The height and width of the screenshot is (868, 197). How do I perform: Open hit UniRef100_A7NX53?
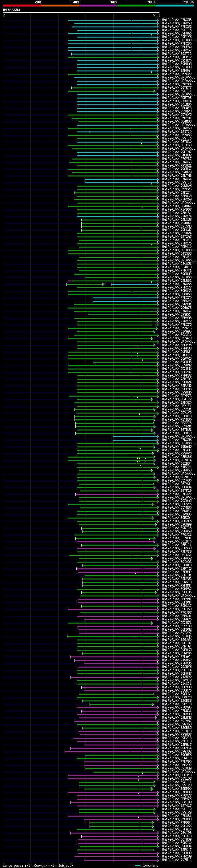(177, 23)
